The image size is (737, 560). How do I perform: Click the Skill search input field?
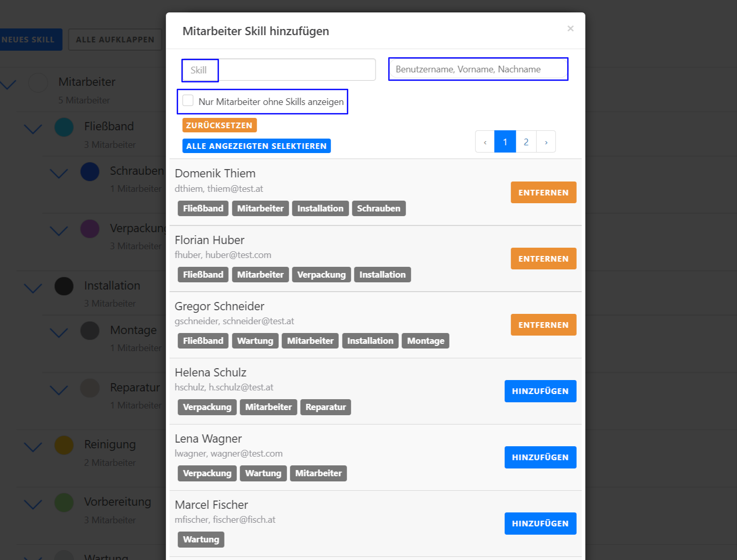coord(279,70)
